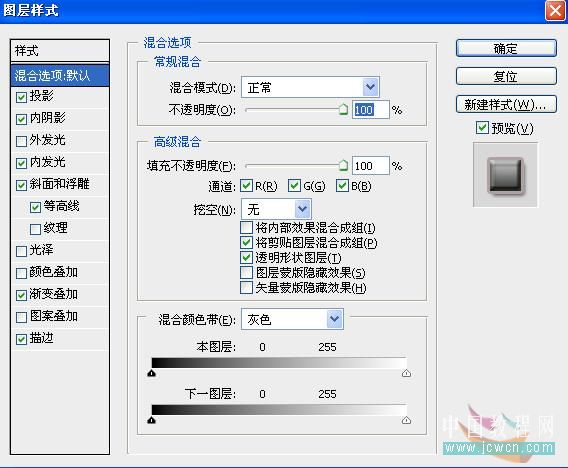Select the 投影 style entry label
568x468 pixels.
coord(41,96)
